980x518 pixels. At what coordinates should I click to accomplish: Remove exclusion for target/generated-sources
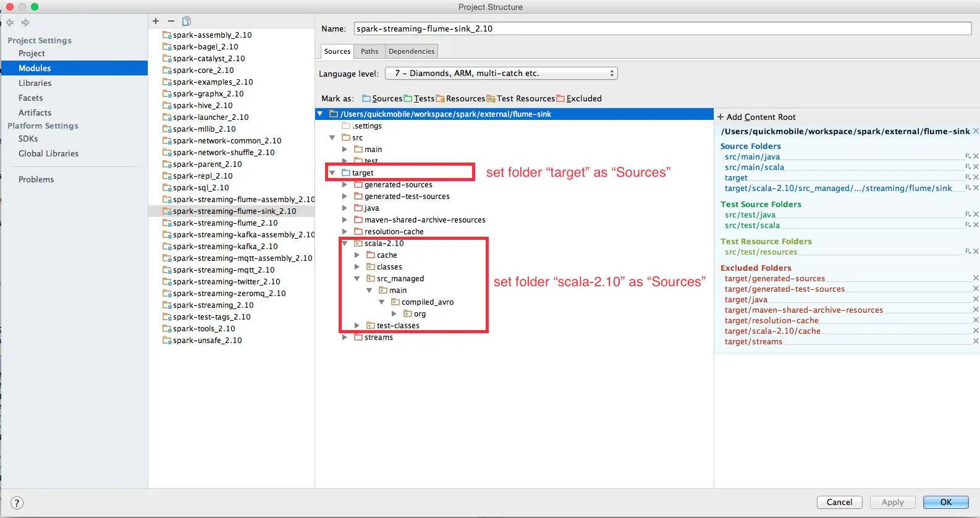pyautogui.click(x=976, y=278)
